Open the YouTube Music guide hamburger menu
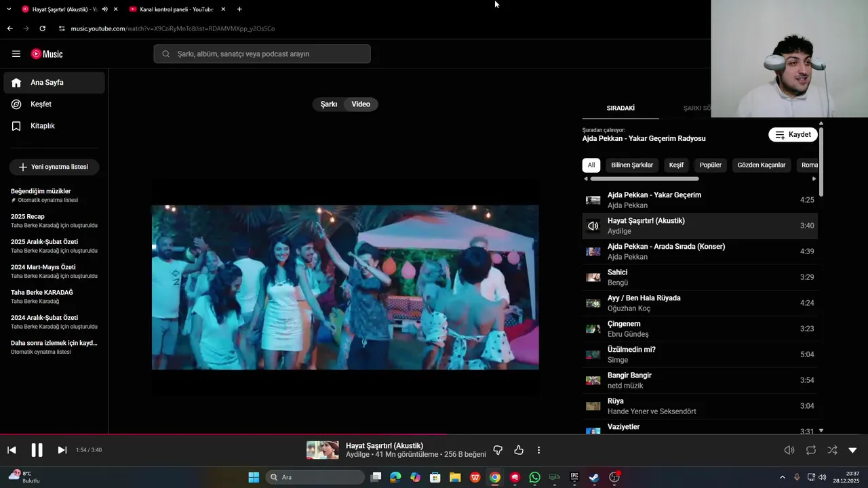The image size is (868, 488). [16, 54]
